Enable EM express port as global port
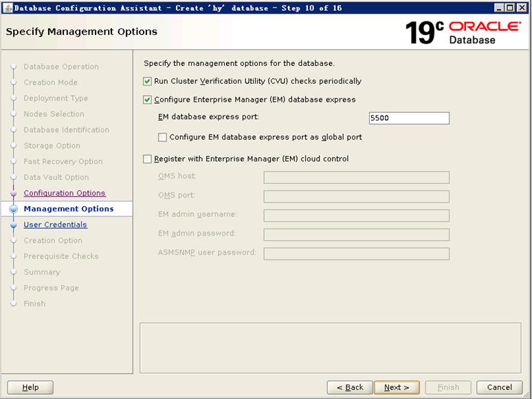The image size is (532, 399). click(162, 137)
